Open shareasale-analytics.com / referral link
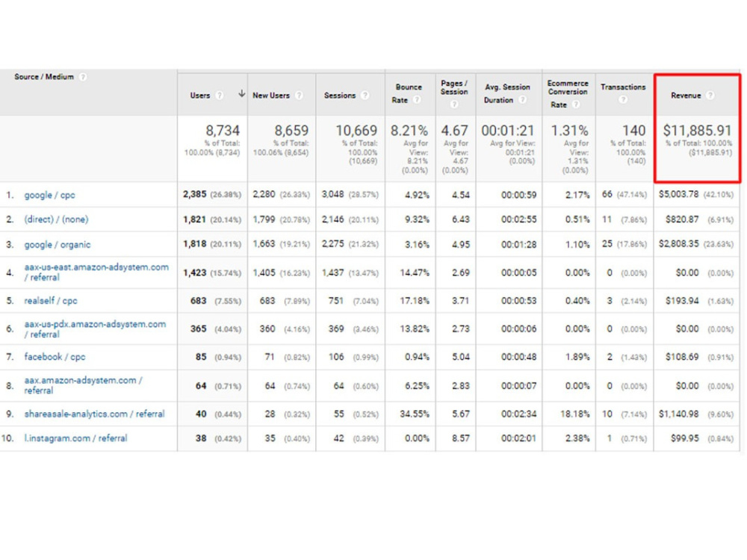The width and height of the screenshot is (747, 560). click(94, 414)
